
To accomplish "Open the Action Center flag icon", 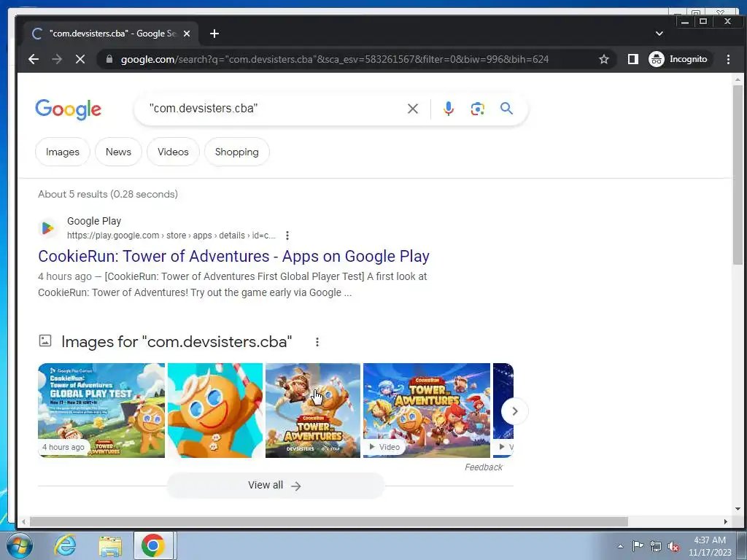I will coord(637,546).
